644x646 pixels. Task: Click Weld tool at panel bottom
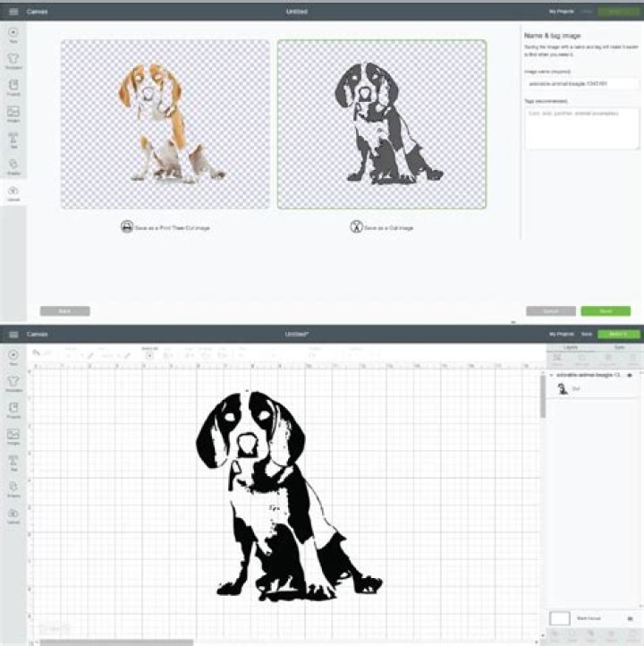(x=572, y=636)
